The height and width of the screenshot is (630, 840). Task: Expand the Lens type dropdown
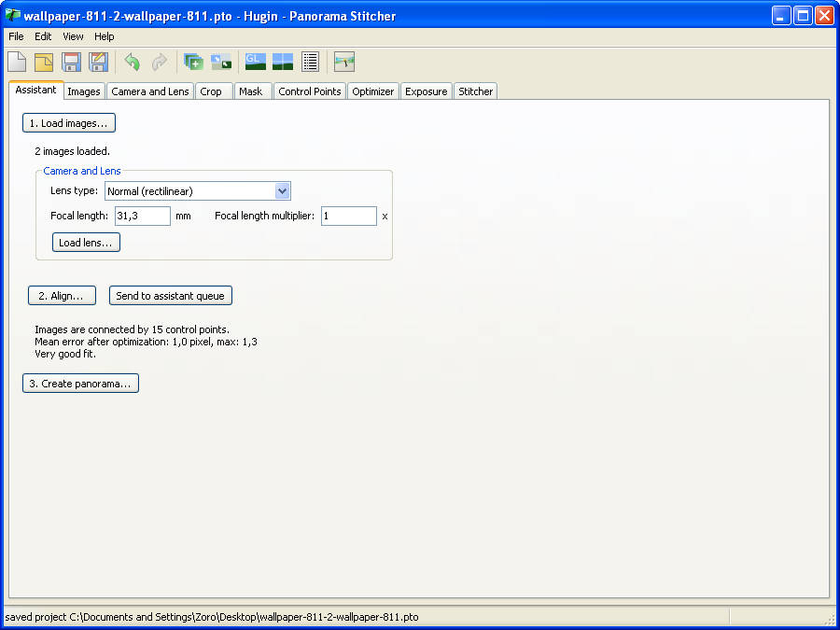282,191
